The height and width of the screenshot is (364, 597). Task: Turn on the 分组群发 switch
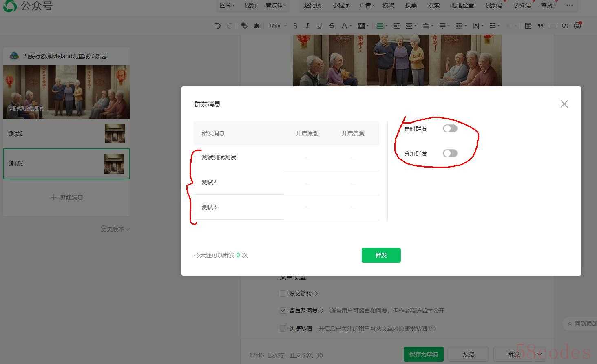tap(450, 153)
